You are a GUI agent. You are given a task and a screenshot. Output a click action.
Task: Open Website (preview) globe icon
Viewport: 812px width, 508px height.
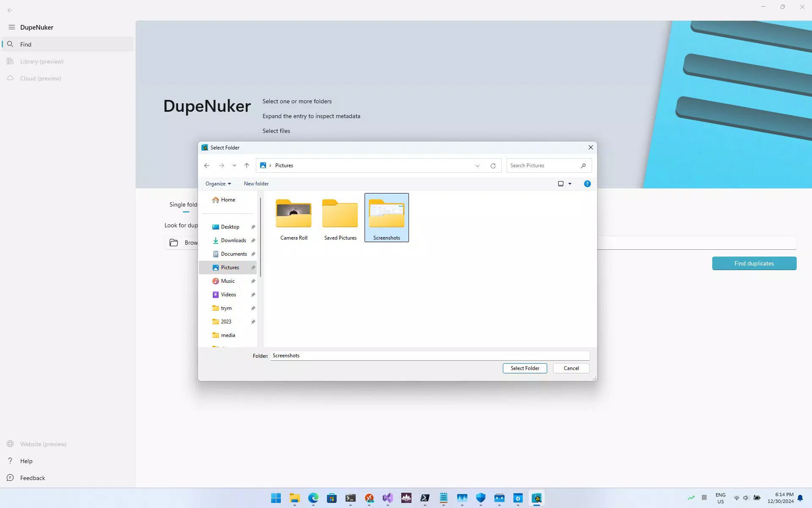(x=10, y=444)
